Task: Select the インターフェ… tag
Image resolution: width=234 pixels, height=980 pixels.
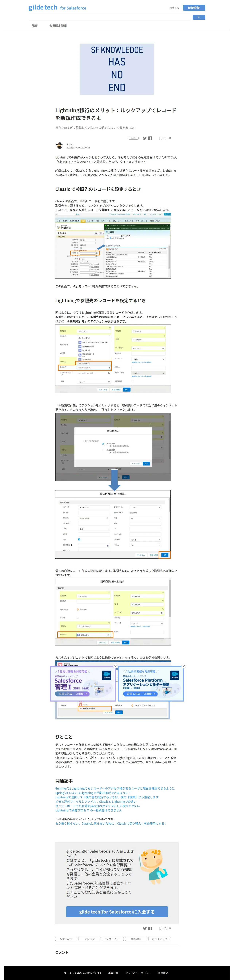Action: (113, 939)
